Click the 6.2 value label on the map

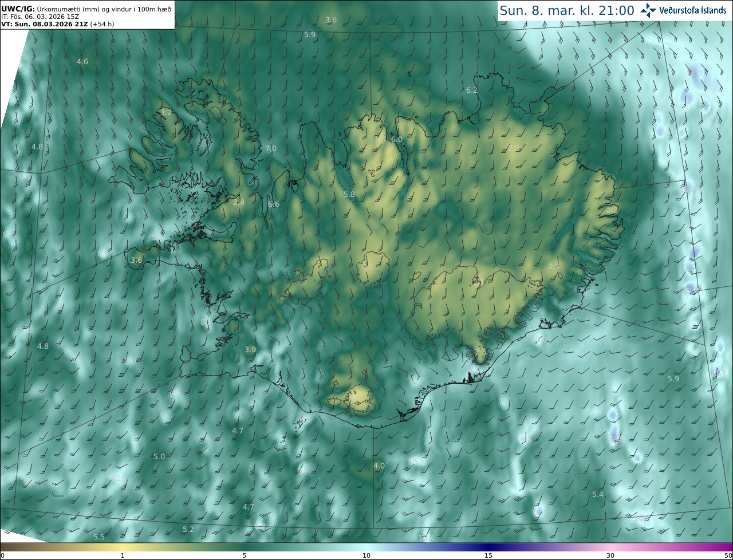(x=471, y=90)
